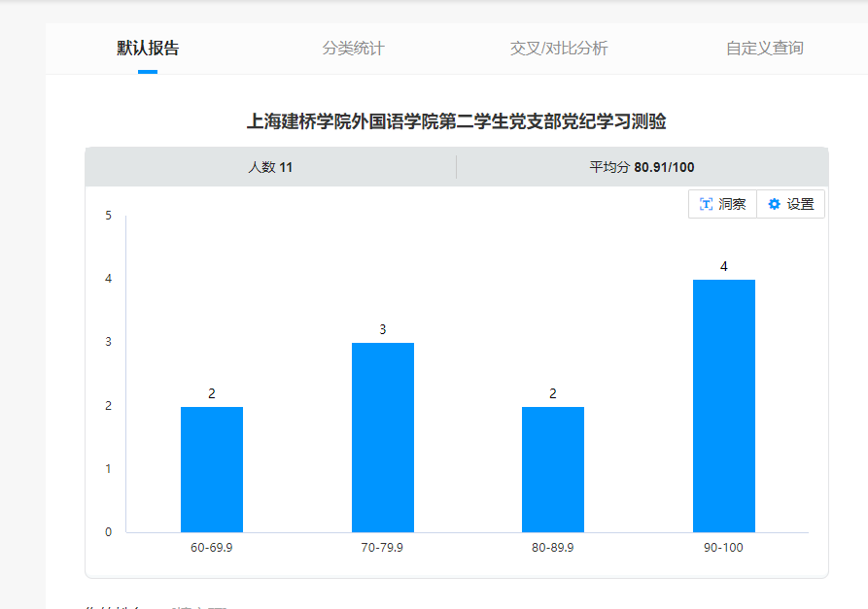Click the 人数 11 summary cell
The image size is (868, 609).
point(270,167)
